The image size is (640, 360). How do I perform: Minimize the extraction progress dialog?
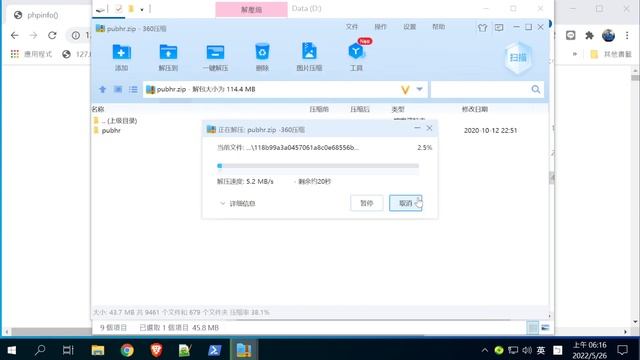[417, 128]
